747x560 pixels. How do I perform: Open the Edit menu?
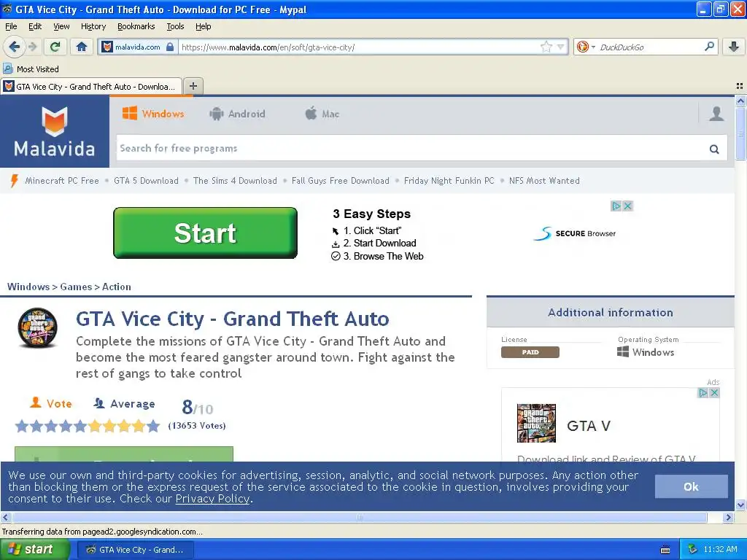tap(35, 26)
